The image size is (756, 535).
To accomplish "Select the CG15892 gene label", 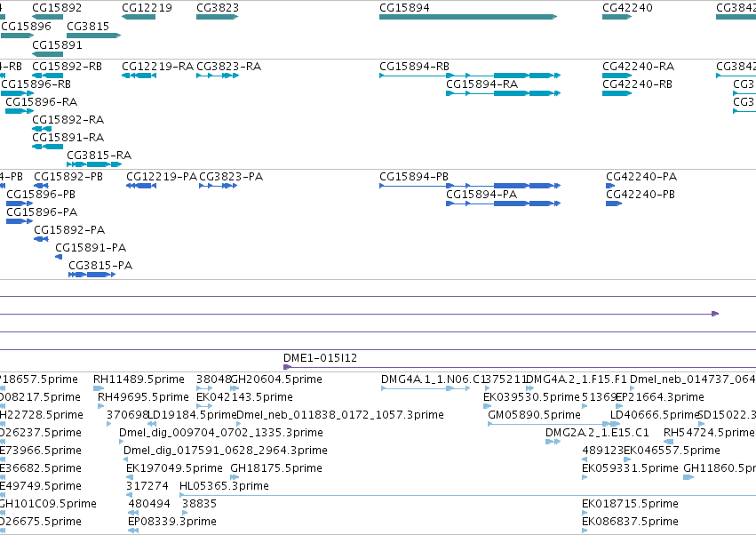I will click(x=57, y=8).
